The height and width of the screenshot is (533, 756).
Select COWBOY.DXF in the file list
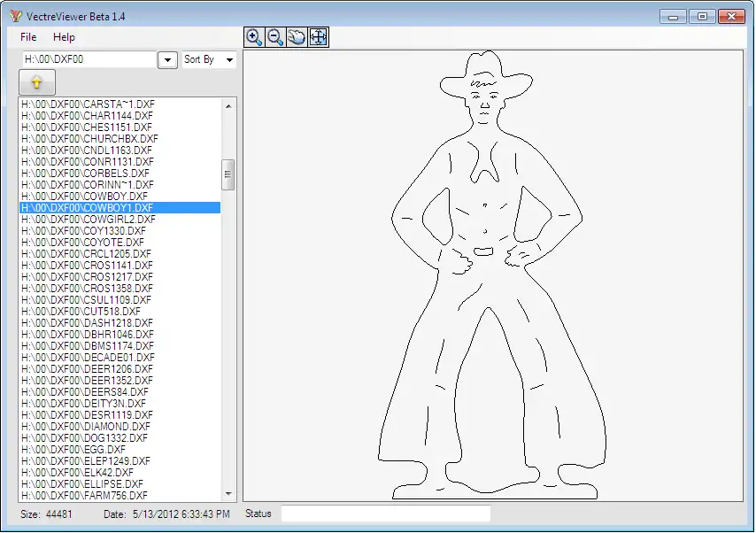[120, 197]
